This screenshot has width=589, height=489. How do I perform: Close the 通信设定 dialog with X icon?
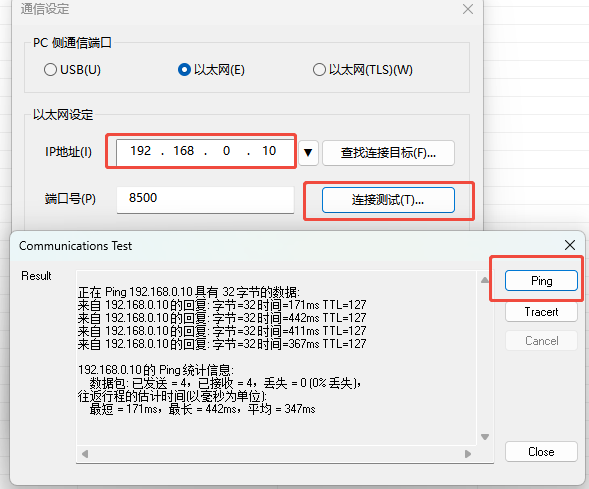tap(468, 9)
